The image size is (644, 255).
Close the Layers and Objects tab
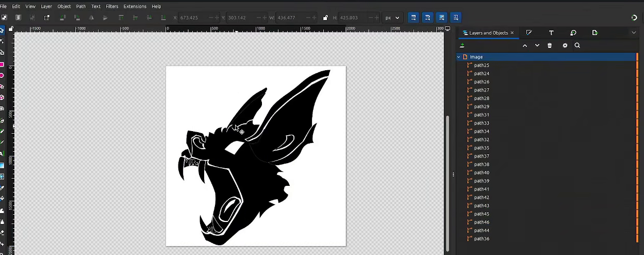512,33
